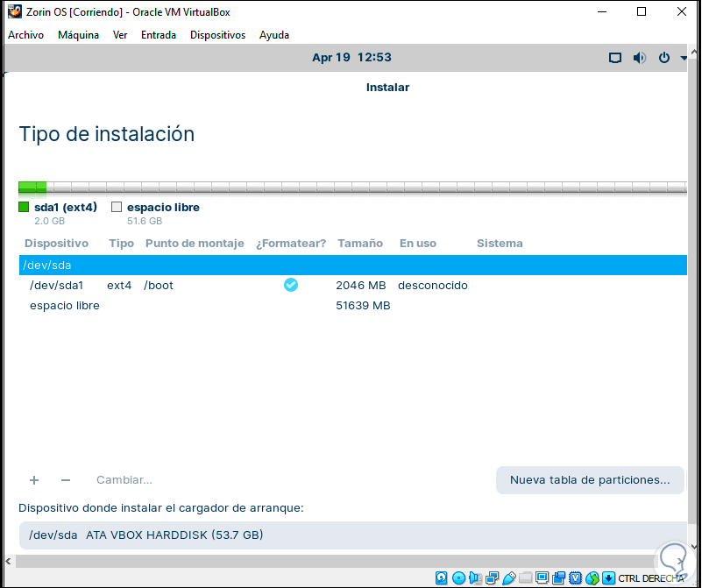702x588 pixels.
Task: Click the Tamaño column header
Action: click(x=360, y=243)
